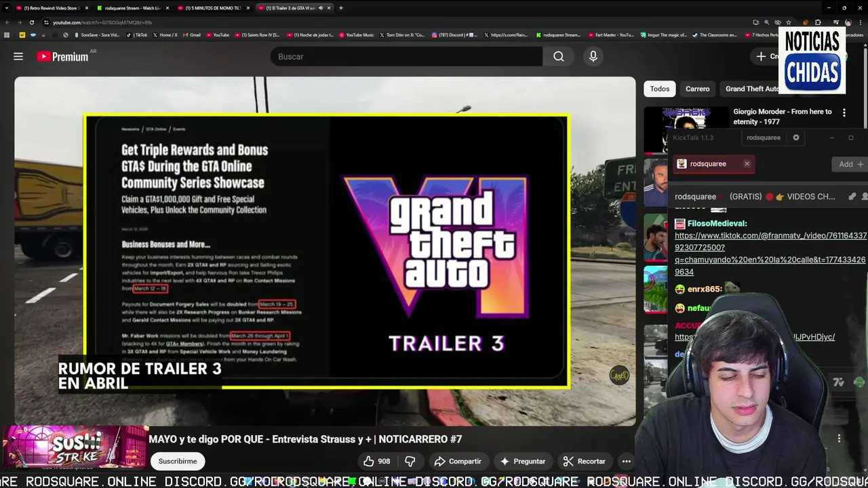Viewport: 868px width, 488px height.
Task: Click the browser back arrow
Action: click(x=7, y=22)
